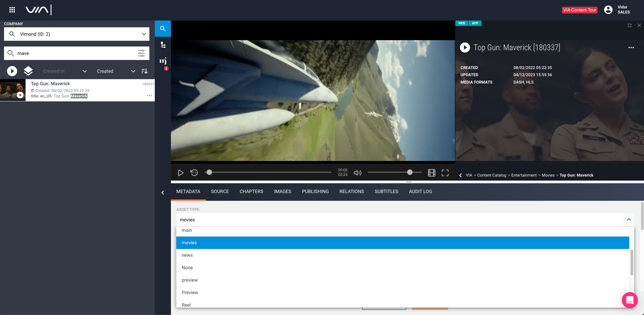Close the asset detail panel
Screen dimensions: 644x315
pyautogui.click(x=639, y=26)
